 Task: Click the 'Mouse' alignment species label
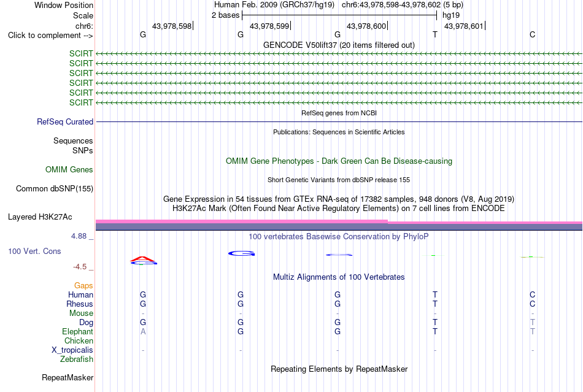[x=81, y=313]
